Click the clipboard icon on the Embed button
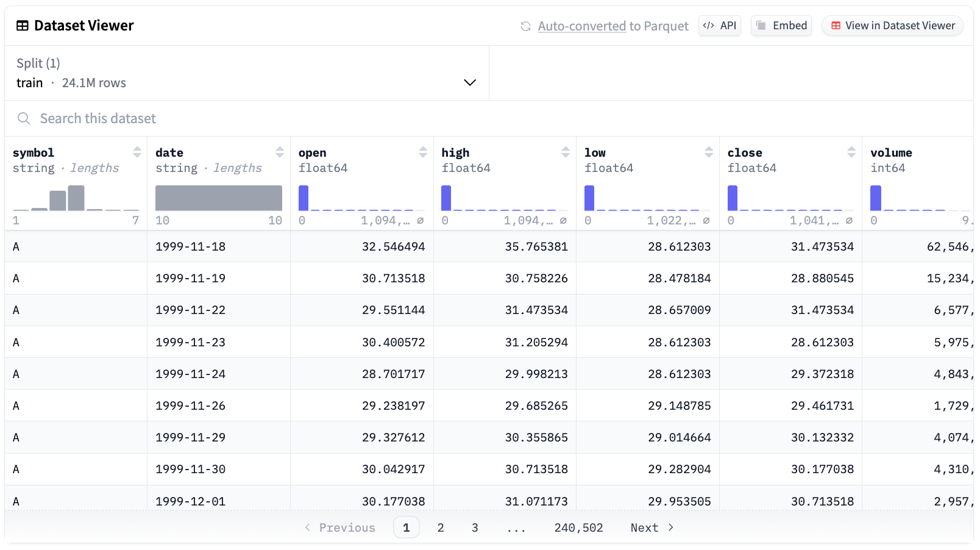The height and width of the screenshot is (550, 980). (x=761, y=26)
